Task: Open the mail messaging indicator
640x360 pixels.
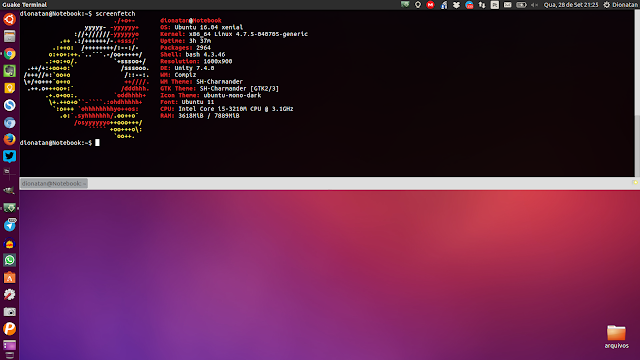Action: (508, 5)
